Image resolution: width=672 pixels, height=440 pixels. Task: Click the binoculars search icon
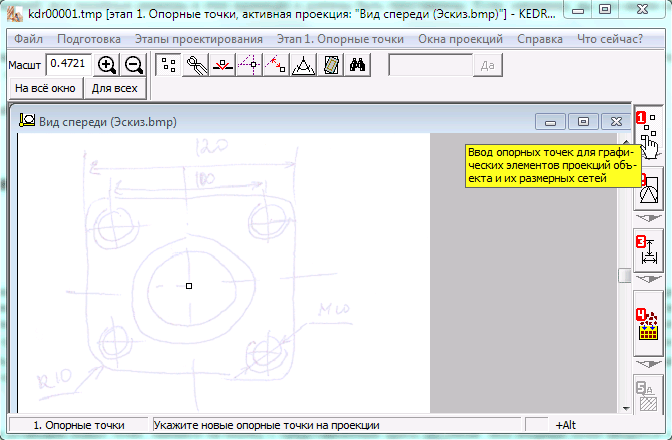[359, 65]
